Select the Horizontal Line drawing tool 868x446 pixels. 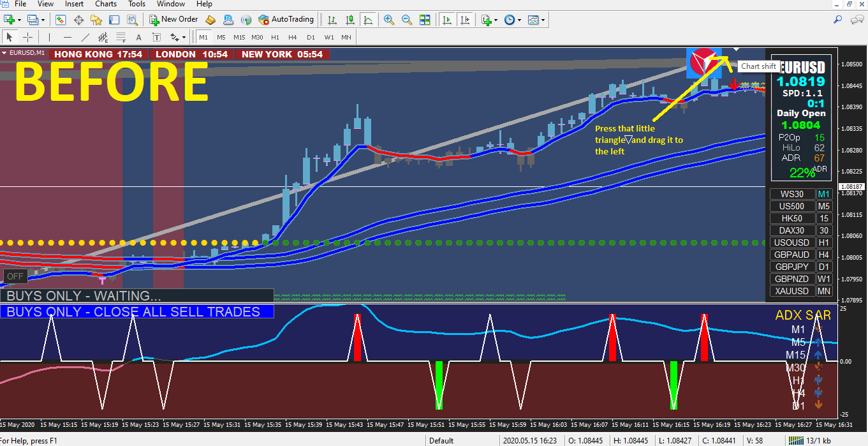pos(66,37)
